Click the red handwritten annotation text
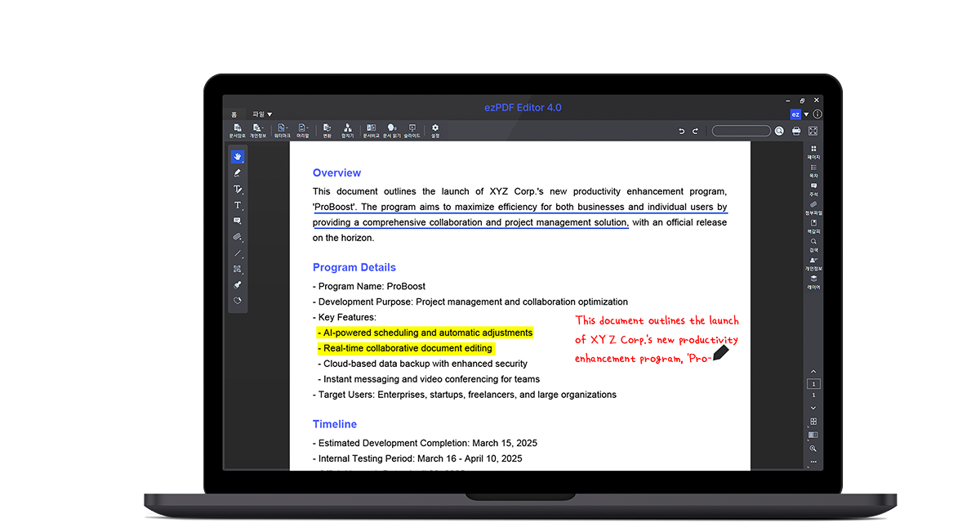This screenshot has width=980, height=523. [x=657, y=340]
